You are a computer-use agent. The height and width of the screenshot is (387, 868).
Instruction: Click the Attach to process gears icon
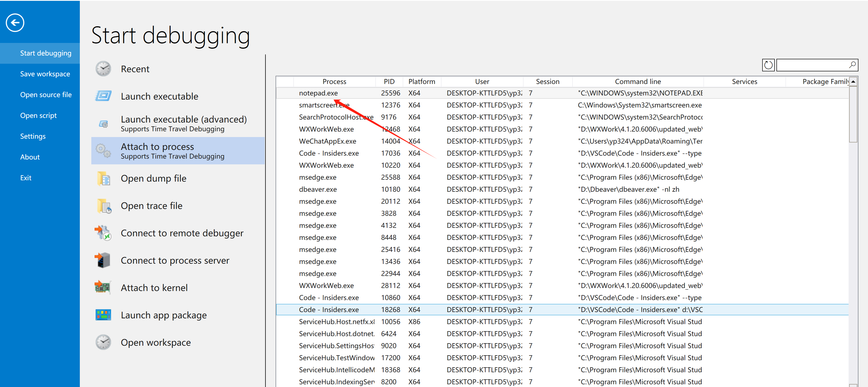click(x=103, y=151)
